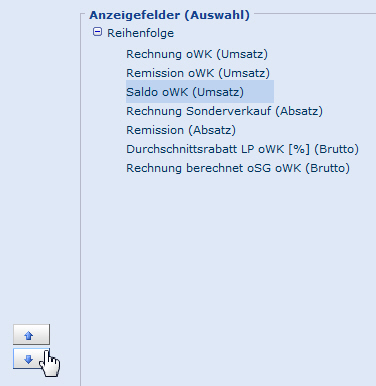Select Rechnung Sonderverkauf (Absatz) entry
Image resolution: width=376 pixels, height=386 pixels.
(224, 111)
